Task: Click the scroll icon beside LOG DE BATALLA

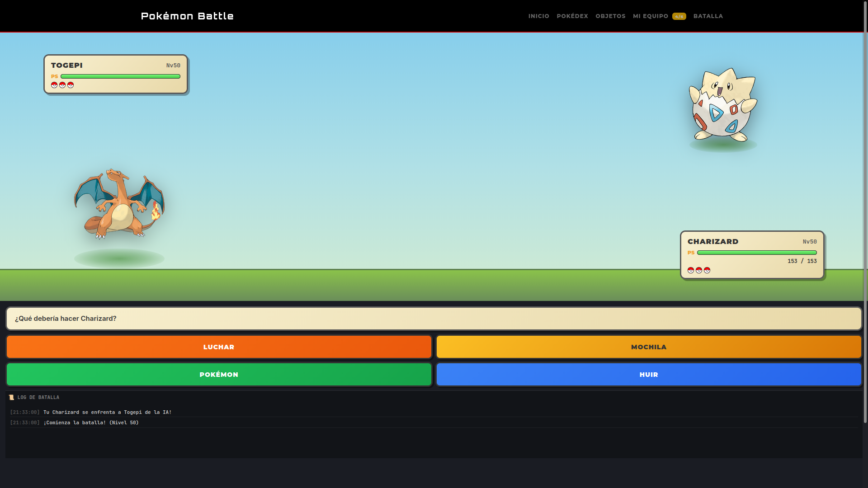Action: tap(11, 398)
